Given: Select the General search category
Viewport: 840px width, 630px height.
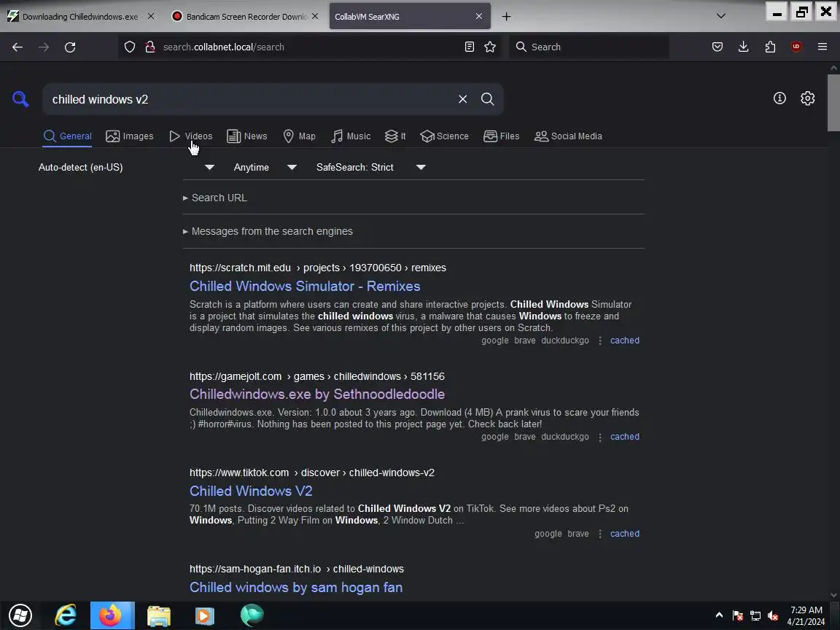Looking at the screenshot, I should click(x=68, y=136).
